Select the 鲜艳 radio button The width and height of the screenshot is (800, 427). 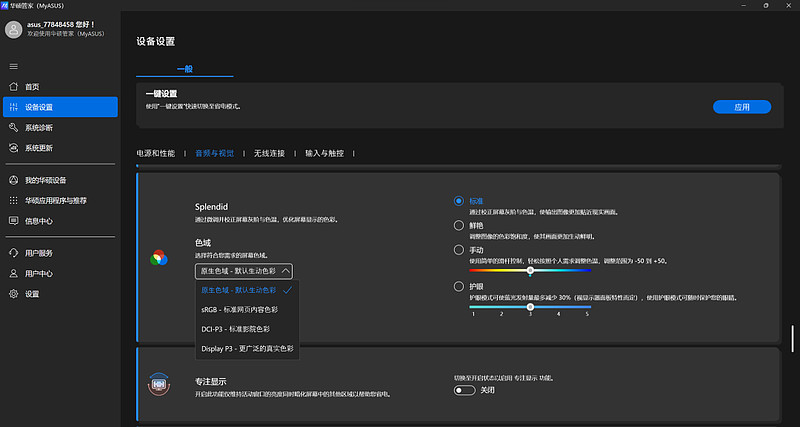459,225
